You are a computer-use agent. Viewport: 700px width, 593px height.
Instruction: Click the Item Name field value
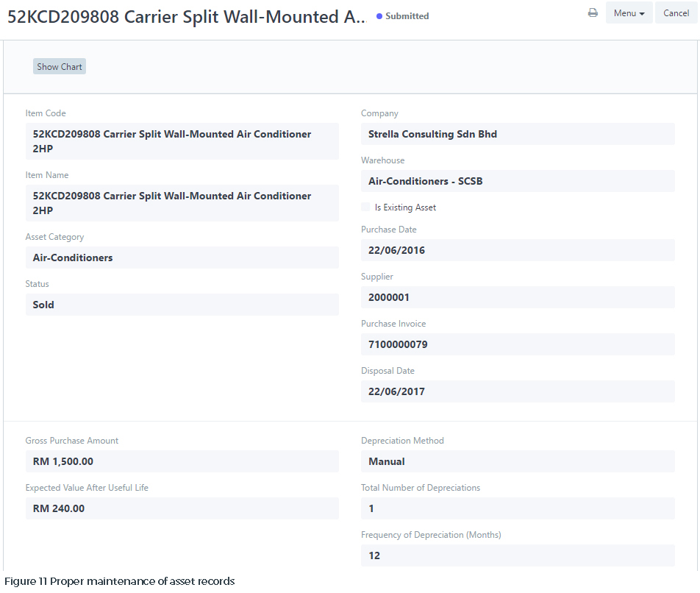[x=182, y=203]
